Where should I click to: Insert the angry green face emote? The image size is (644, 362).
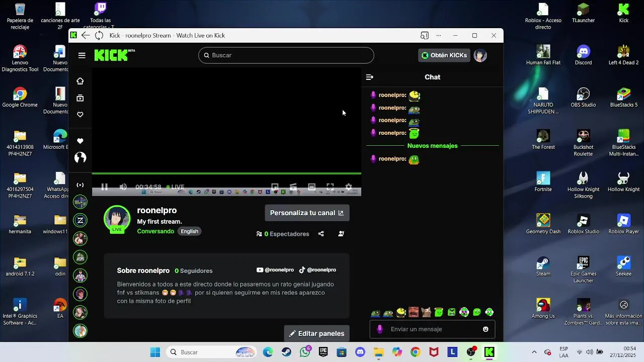coord(451,312)
